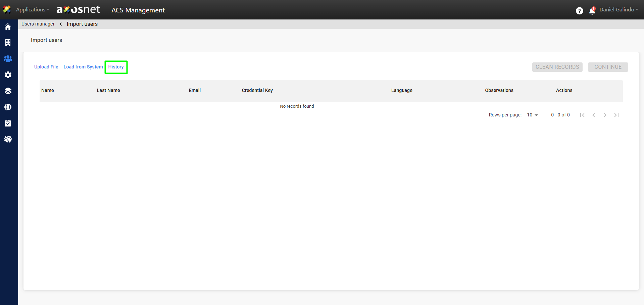The width and height of the screenshot is (644, 305).
Task: Go back to Users manager breadcrumb
Action: (38, 24)
